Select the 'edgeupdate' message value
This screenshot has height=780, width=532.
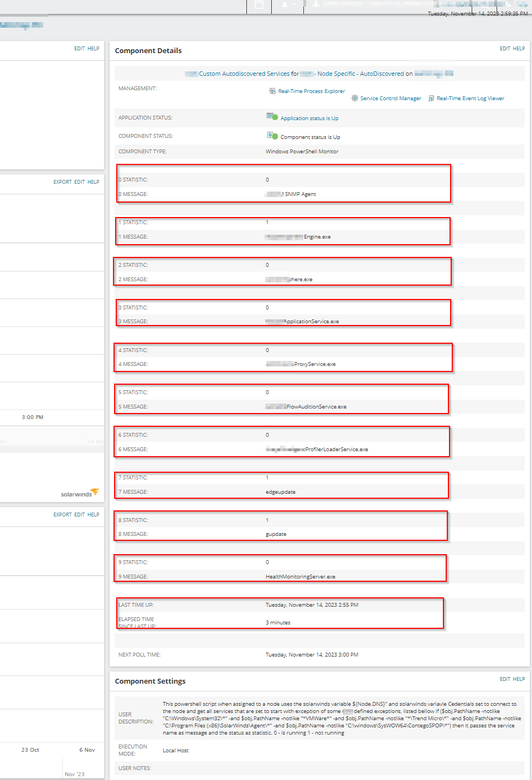(281, 492)
